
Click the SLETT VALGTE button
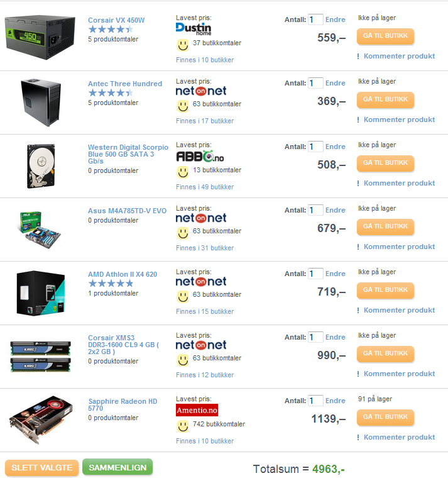42,468
